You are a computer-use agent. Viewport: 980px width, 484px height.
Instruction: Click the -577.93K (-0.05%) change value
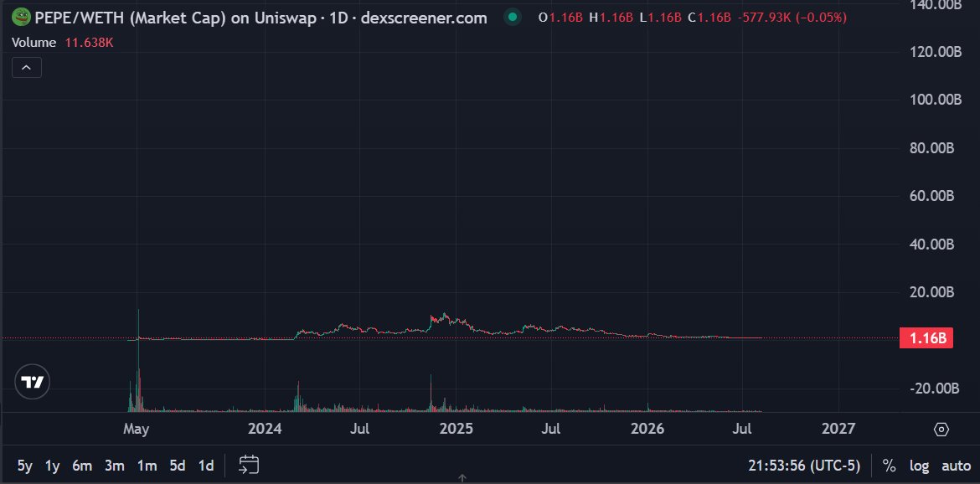point(792,18)
